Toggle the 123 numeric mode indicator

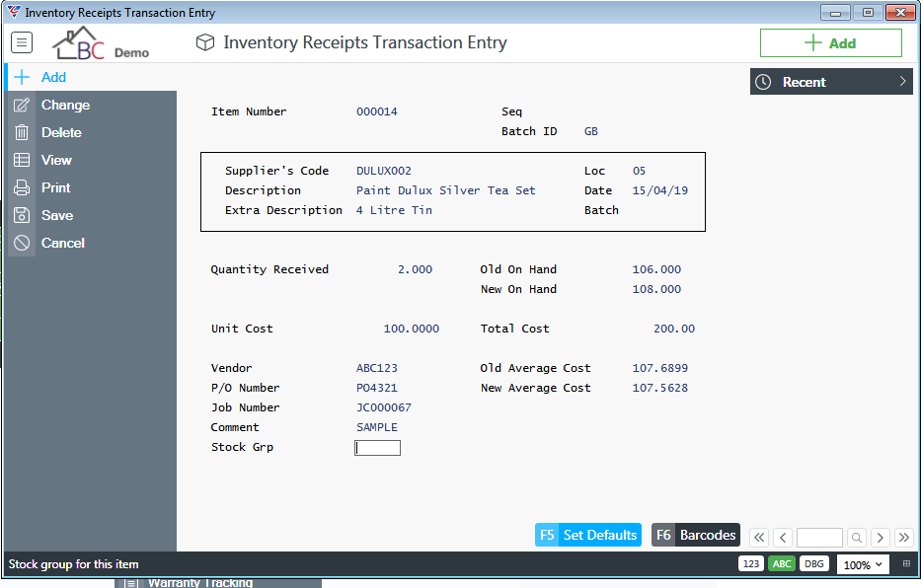tap(750, 564)
